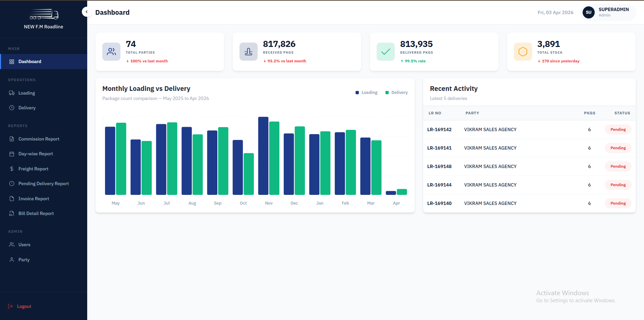Screen dimensions: 644x320
Task: Click the Received Pkgs stamp icon
Action: [249, 52]
